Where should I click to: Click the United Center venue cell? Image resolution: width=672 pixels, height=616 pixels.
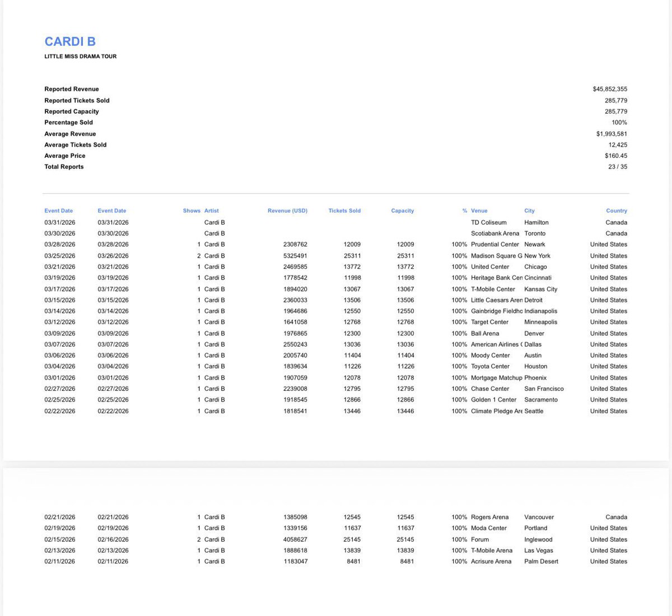[490, 267]
